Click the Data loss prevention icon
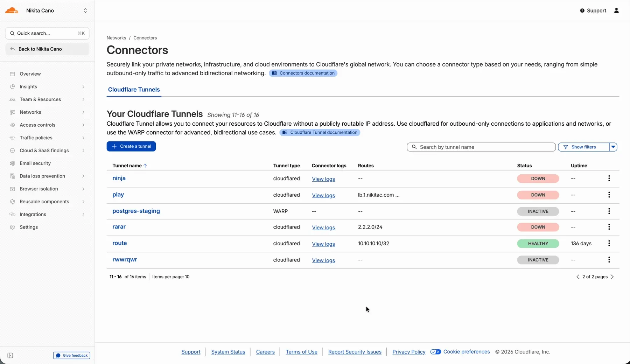This screenshot has width=630, height=364. click(13, 176)
